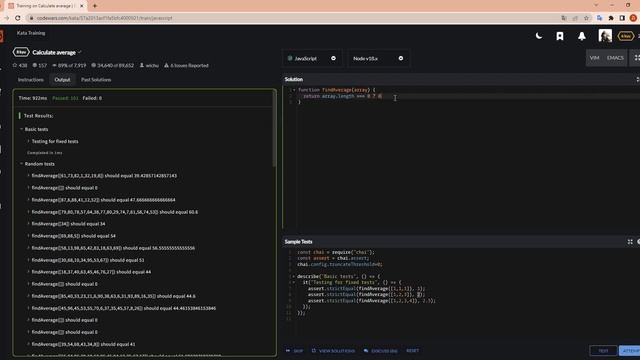Click the satisfaction rating 89% stat
This screenshot has width=640, height=360.
69,65
